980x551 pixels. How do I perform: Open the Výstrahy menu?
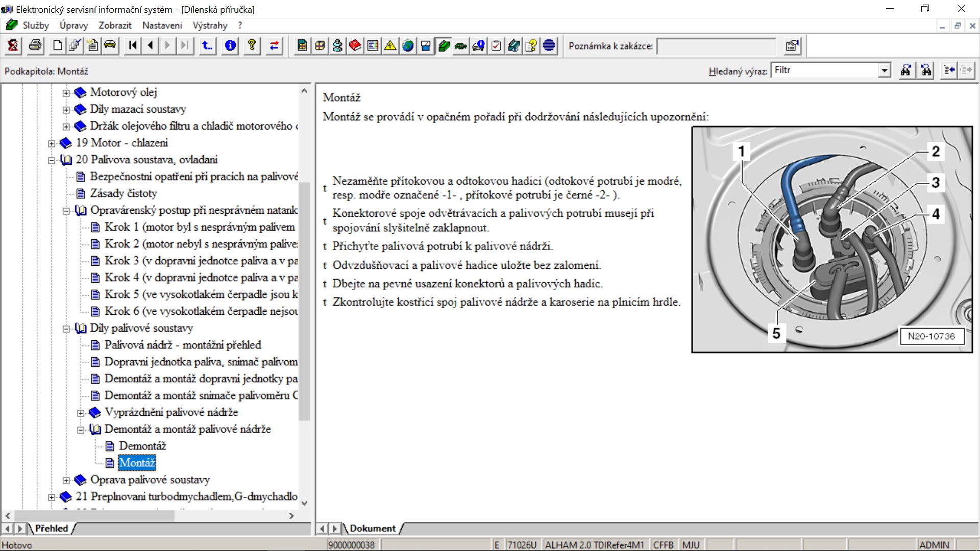tap(210, 25)
